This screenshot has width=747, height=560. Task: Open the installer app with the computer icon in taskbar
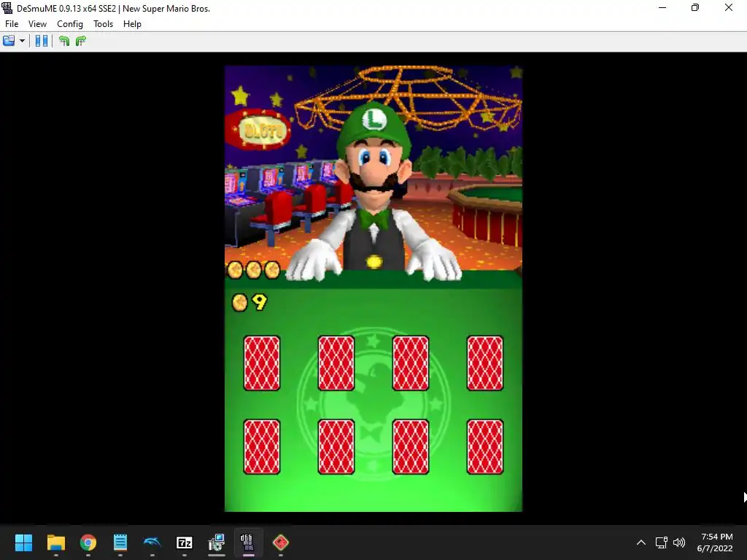[x=216, y=542]
